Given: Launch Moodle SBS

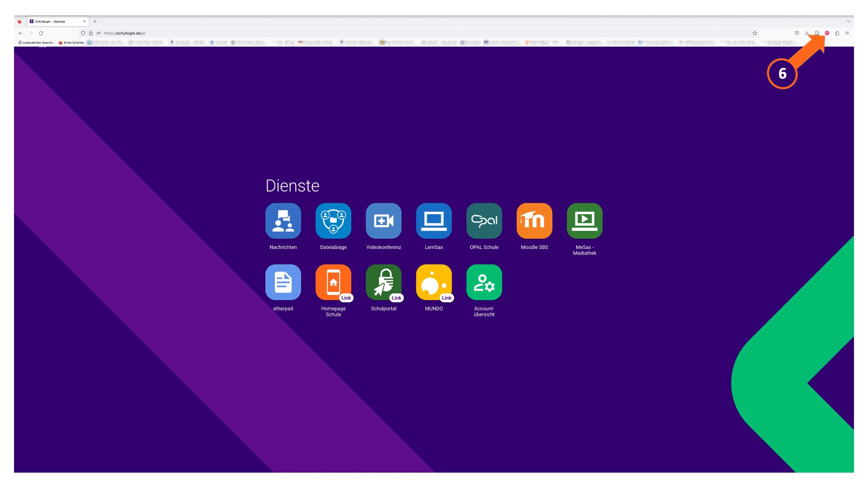Looking at the screenshot, I should pyautogui.click(x=534, y=221).
